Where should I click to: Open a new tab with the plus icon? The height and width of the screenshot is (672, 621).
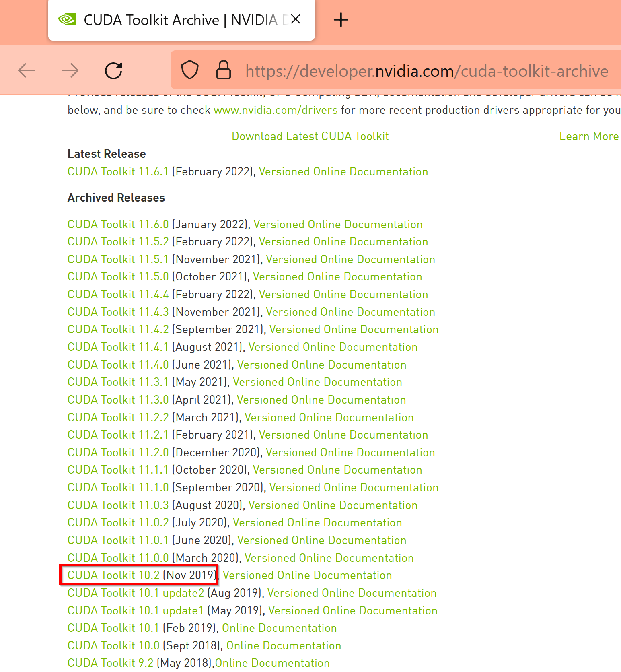341,20
